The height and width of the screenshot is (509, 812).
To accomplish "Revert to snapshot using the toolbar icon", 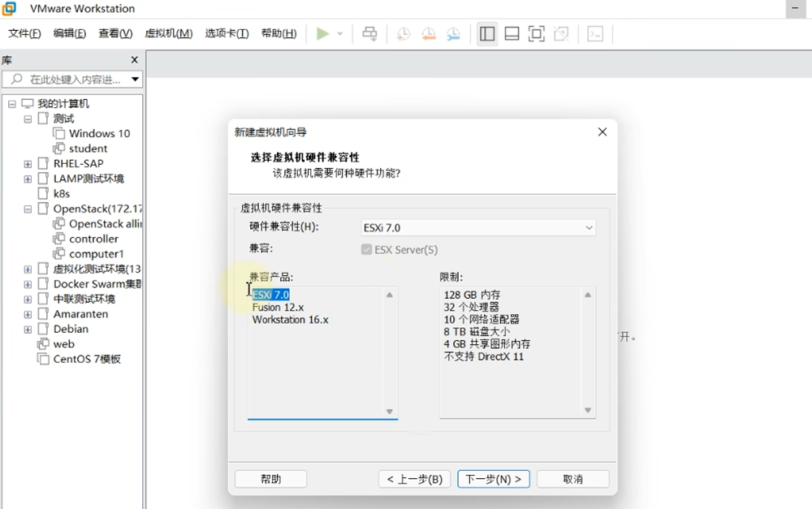I will pyautogui.click(x=428, y=34).
